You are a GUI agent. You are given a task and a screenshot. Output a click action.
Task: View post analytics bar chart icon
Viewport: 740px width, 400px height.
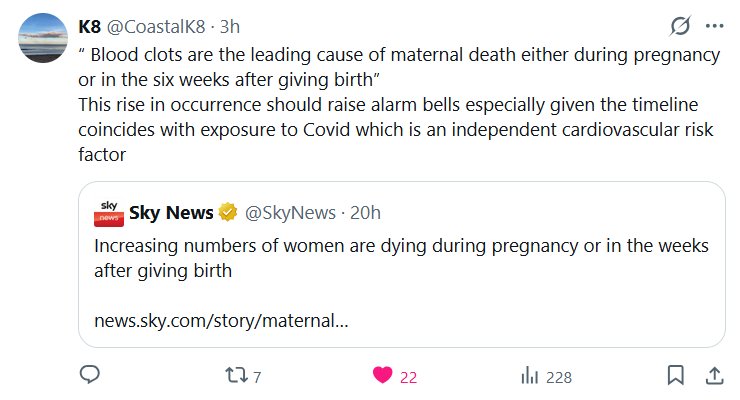(x=529, y=376)
